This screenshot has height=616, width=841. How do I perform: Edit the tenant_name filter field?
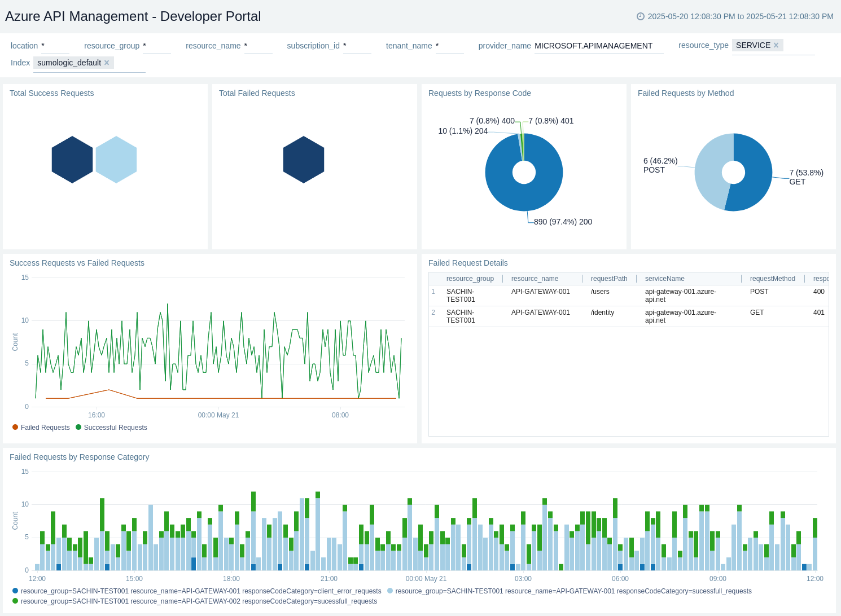[x=449, y=46]
